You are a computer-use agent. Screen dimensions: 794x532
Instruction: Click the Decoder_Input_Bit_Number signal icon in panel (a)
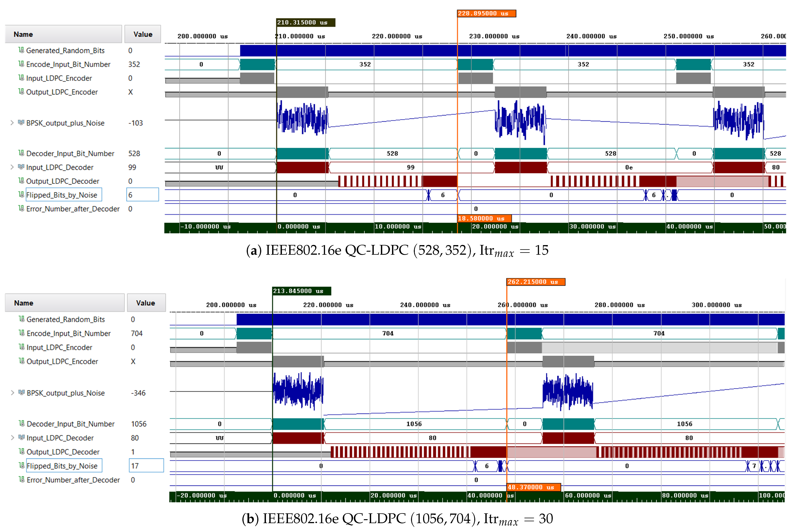(21, 153)
